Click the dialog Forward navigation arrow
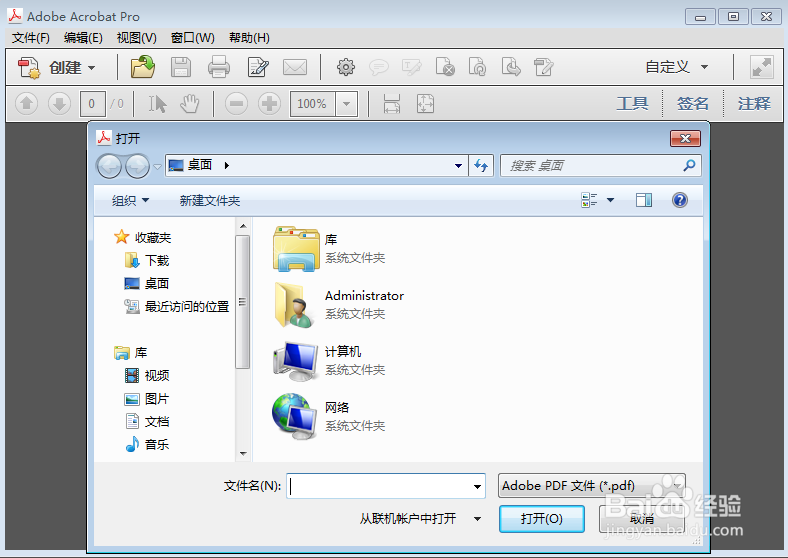Screen dimensions: 788x558 137,166
